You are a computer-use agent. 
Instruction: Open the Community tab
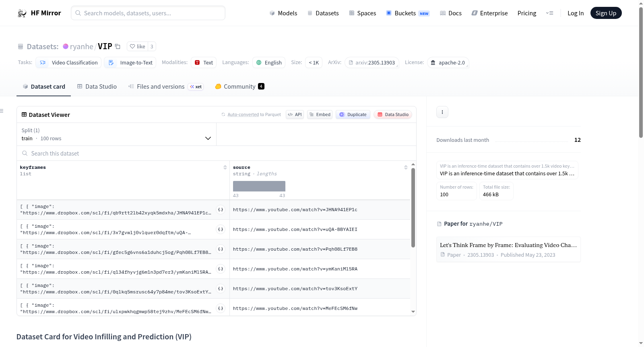pos(239,87)
